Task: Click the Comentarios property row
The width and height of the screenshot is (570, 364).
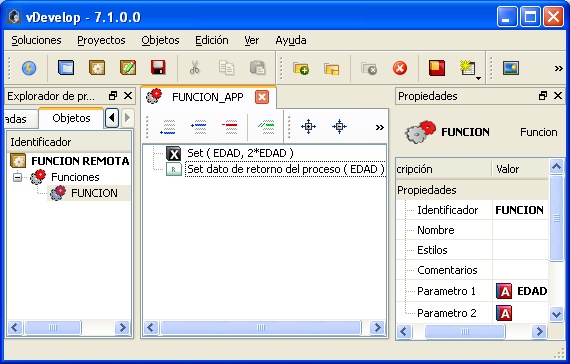Action: point(472,270)
